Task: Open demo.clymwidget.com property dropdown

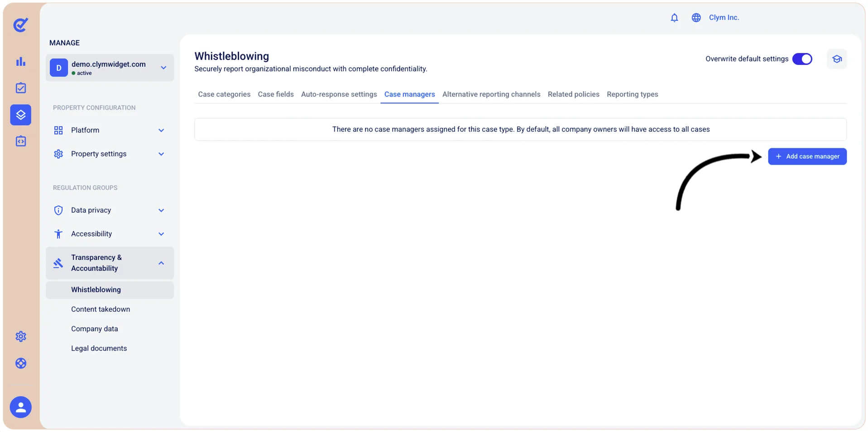Action: [x=110, y=68]
